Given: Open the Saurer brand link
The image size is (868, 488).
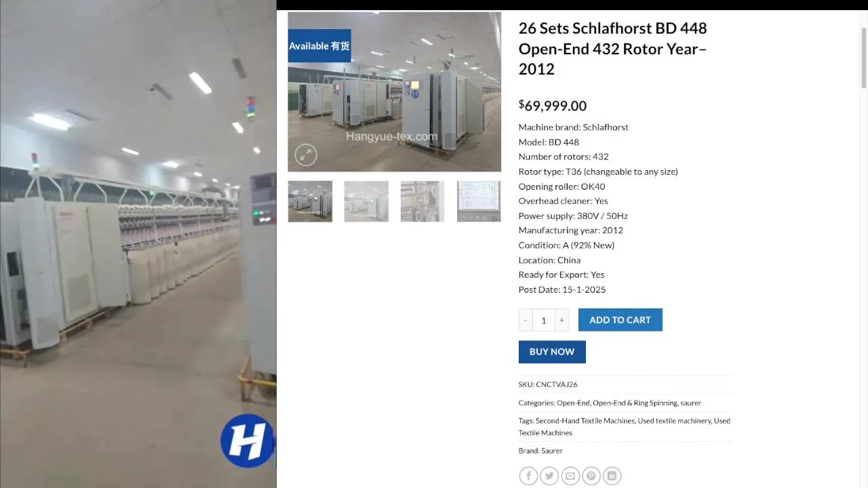Looking at the screenshot, I should coord(552,451).
